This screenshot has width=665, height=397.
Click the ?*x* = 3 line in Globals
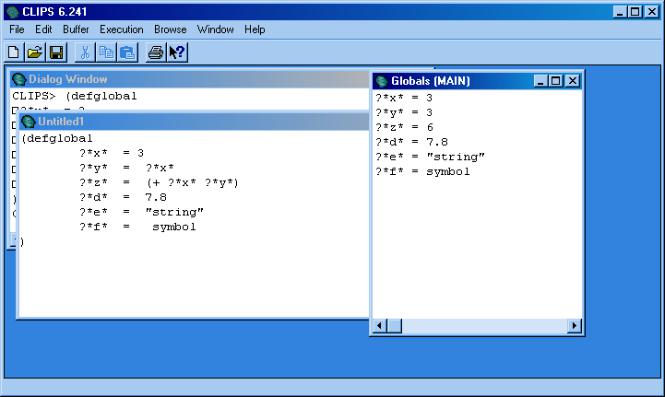pos(404,98)
